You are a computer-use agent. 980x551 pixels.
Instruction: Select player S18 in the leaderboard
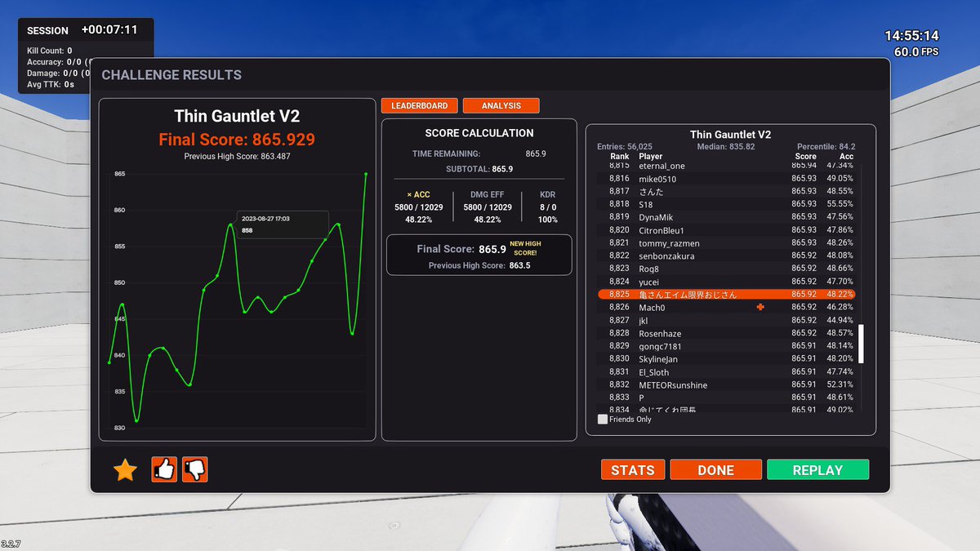(726, 204)
